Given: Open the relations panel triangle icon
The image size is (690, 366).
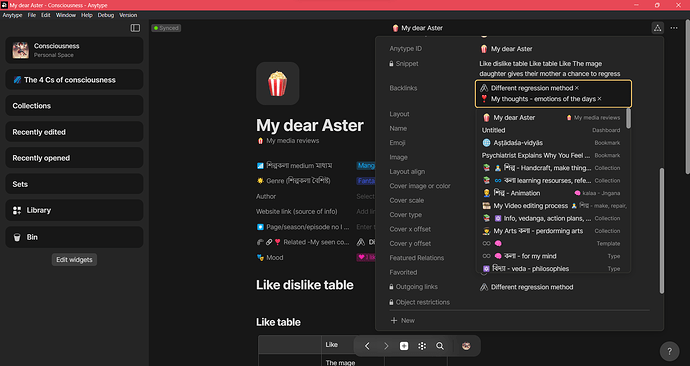Looking at the screenshot, I should pos(657,28).
